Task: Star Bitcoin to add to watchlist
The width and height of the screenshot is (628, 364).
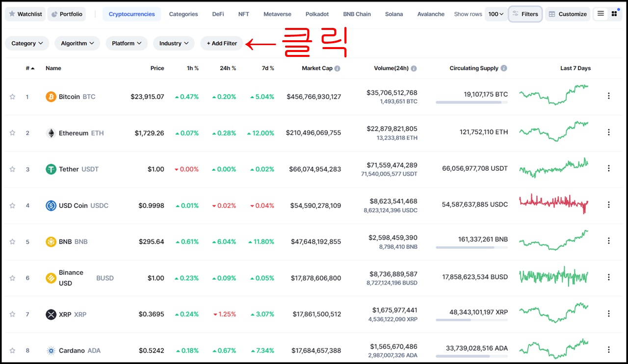Action: [x=13, y=97]
